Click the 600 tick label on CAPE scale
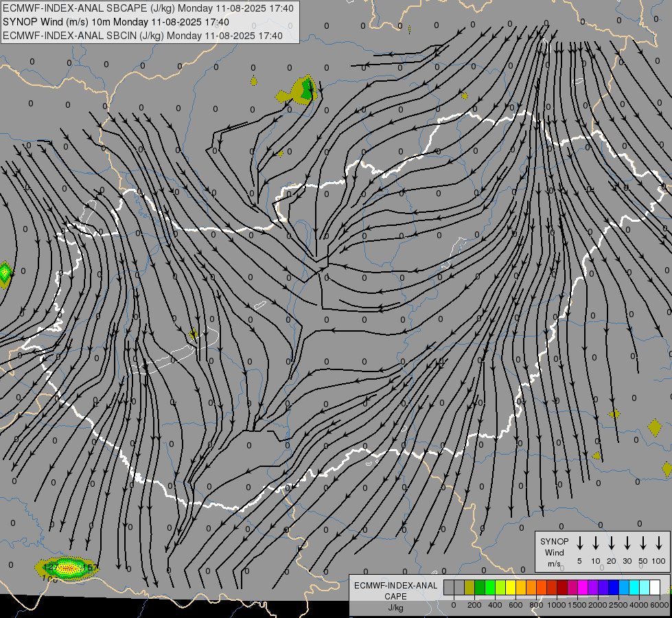This screenshot has width=672, height=618. tap(515, 605)
